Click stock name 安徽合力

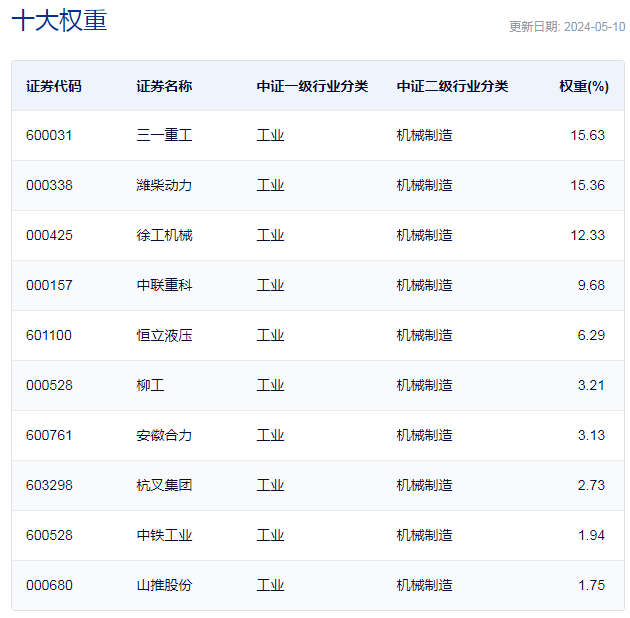tap(164, 436)
